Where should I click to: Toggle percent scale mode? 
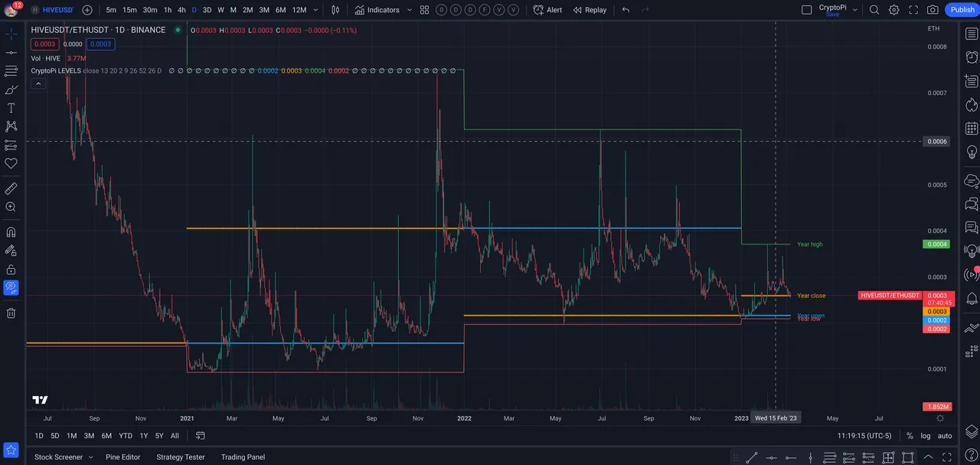click(910, 436)
